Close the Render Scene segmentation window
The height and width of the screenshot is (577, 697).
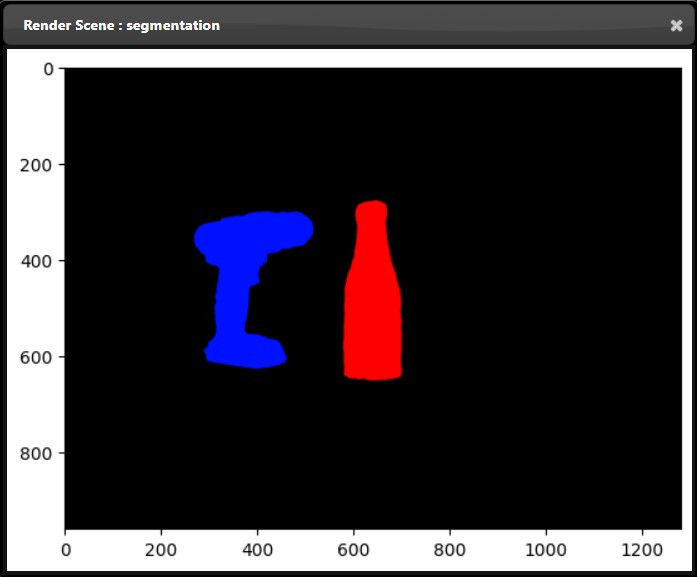pos(676,26)
